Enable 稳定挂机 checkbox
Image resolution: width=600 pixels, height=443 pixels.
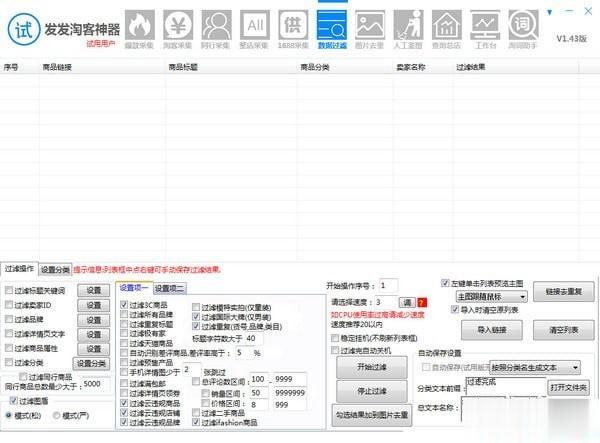click(335, 338)
